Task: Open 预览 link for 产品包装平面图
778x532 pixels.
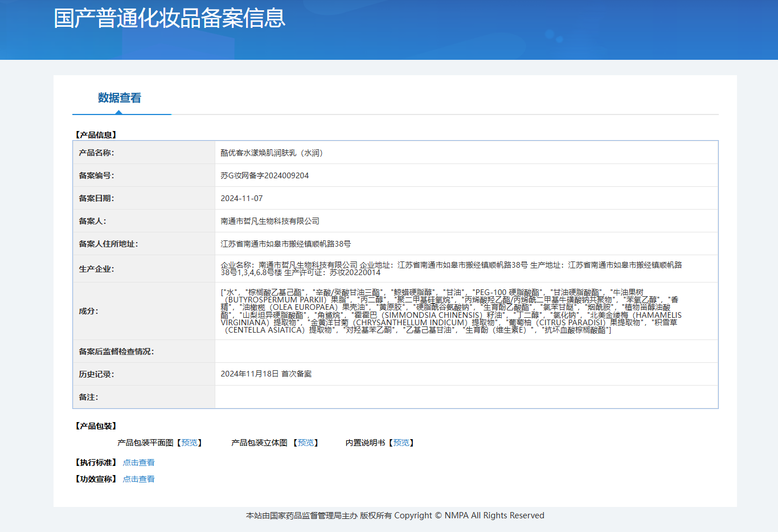Action: (x=189, y=443)
